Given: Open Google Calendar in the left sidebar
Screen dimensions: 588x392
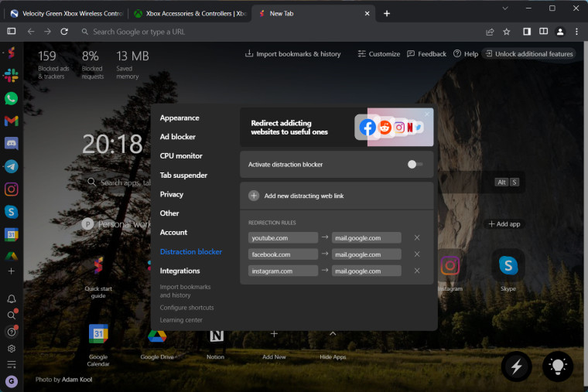Looking at the screenshot, I should [12, 234].
